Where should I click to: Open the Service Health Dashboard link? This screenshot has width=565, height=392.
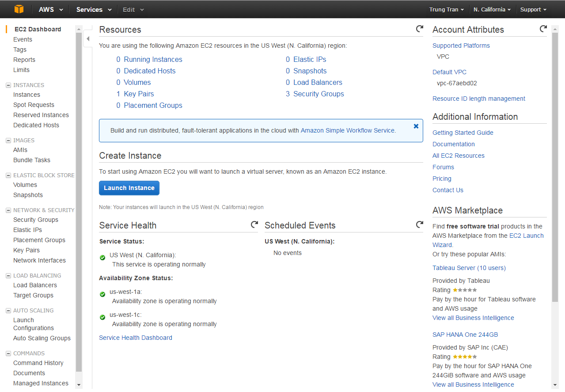[136, 338]
